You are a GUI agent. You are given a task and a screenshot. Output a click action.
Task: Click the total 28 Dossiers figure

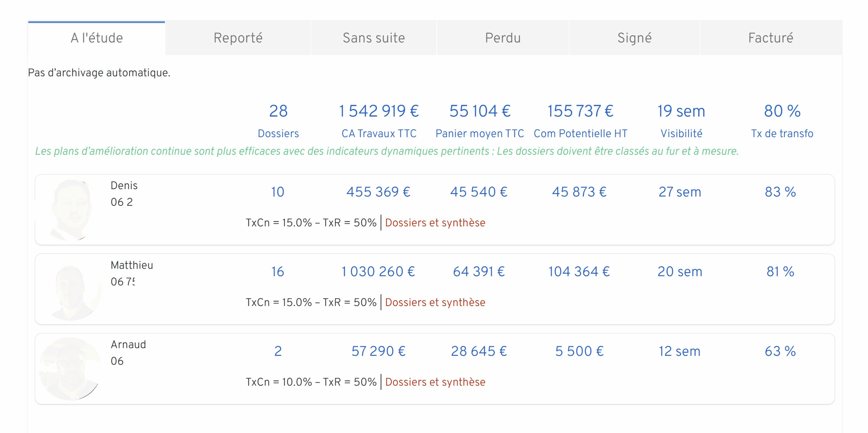click(278, 111)
